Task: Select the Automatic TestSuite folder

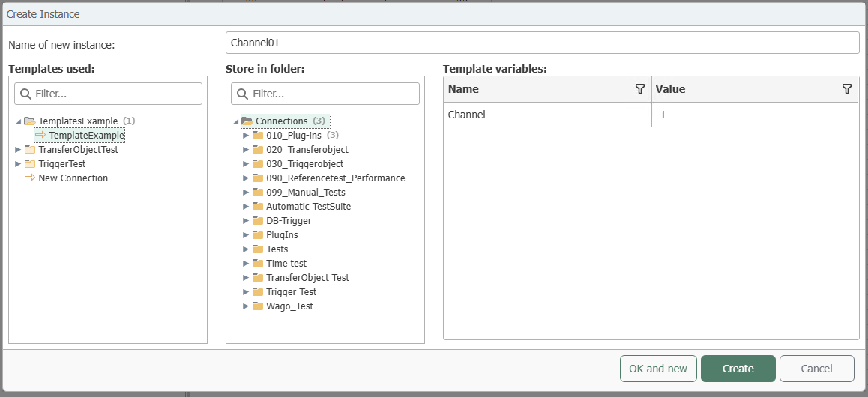Action: [x=308, y=206]
